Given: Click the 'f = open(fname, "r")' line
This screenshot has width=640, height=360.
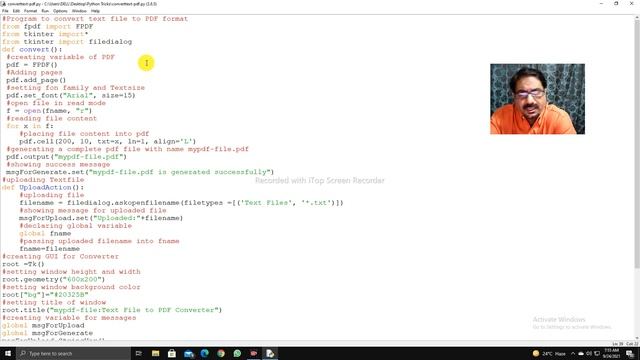Looking at the screenshot, I should [x=49, y=111].
